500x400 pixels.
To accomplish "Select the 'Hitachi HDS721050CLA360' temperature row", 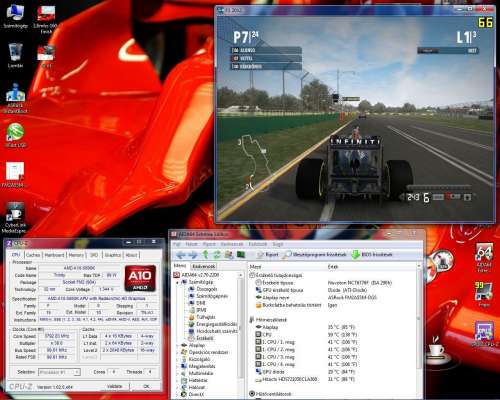I will pos(333,379).
